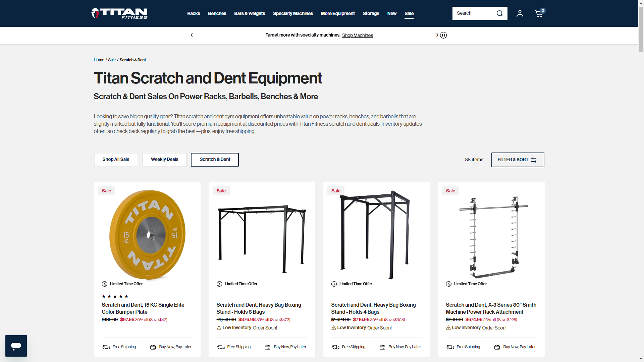Click Low Inventory warning icon on 8 Bags card
This screenshot has height=362, width=644.
coord(219,327)
